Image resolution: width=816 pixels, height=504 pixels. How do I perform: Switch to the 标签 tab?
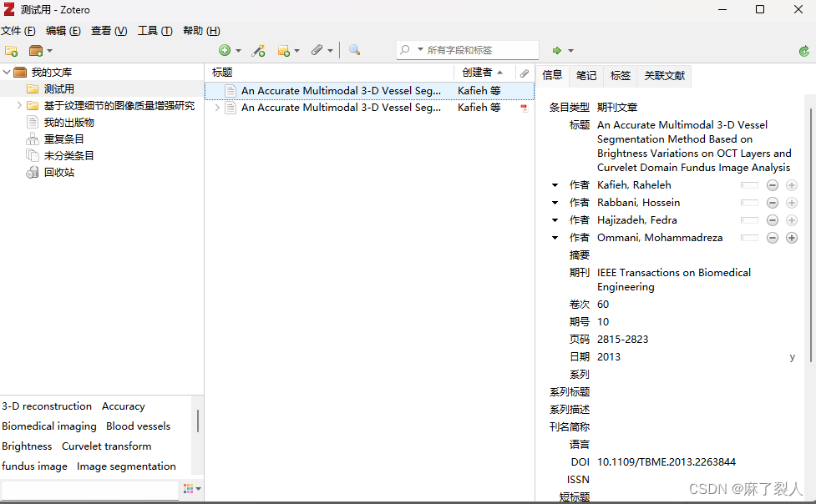(620, 76)
